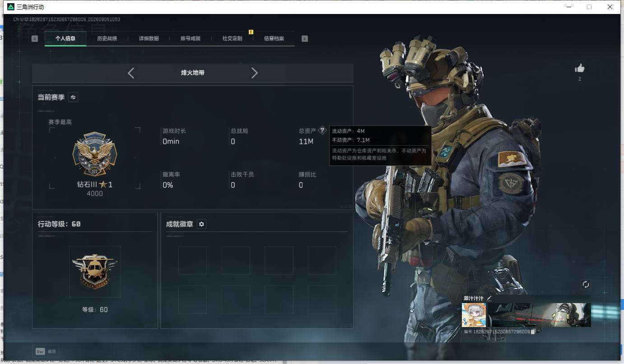
Task: Click the player card banner image
Action: [x=539, y=315]
